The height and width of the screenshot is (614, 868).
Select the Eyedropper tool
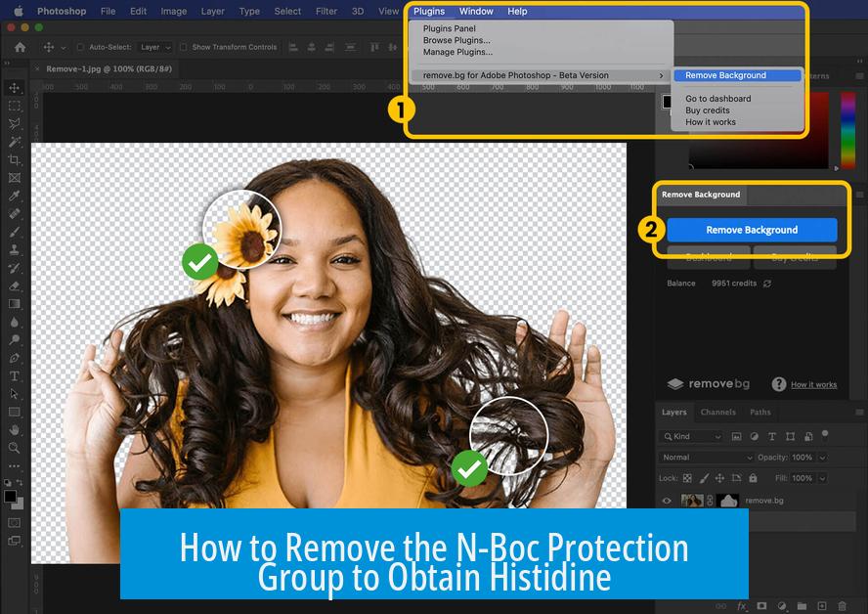coord(15,196)
